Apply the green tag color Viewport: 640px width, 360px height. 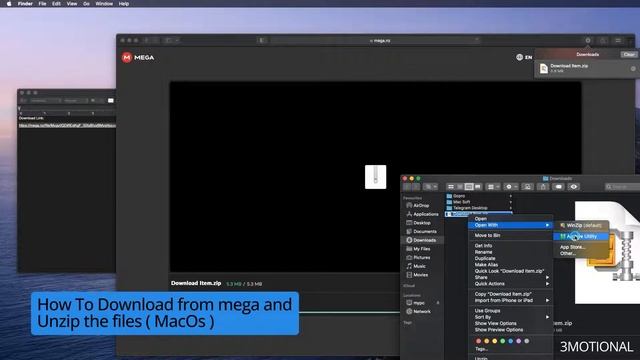point(502,341)
